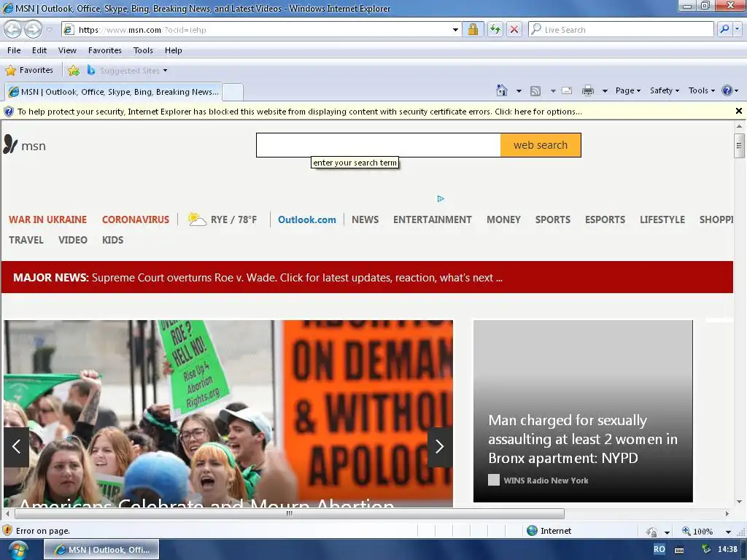Click the msn butterfly logo
Screen dimensions: 747x560
(x=24, y=145)
